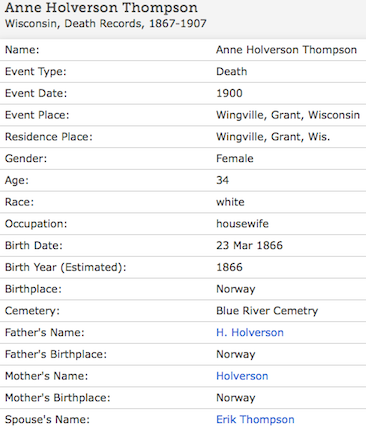This screenshot has height=428, width=366.
Task: Select the Name value Anne Holverson Thompson
Action: coord(286,50)
